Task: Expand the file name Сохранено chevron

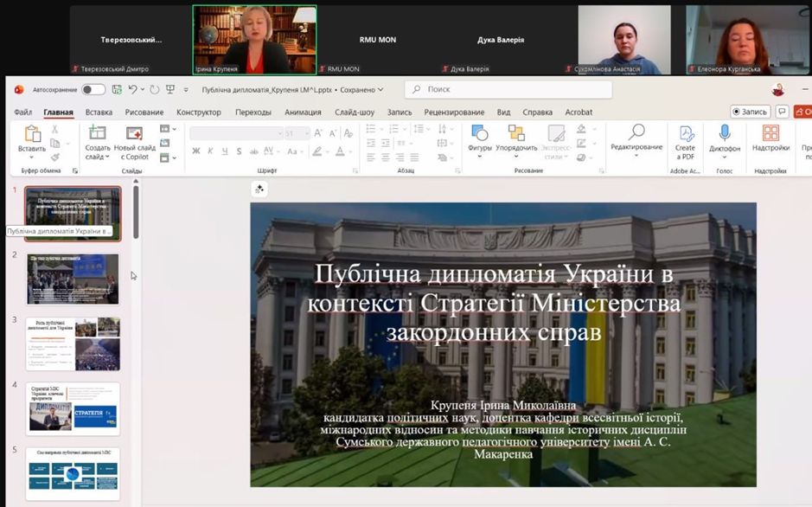Action: point(380,90)
